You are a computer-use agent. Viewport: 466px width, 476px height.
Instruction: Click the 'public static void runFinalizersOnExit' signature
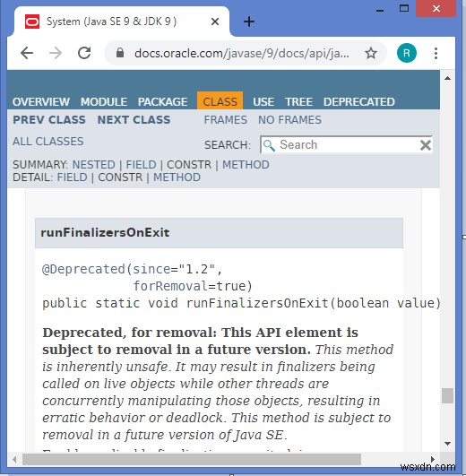[x=241, y=303]
